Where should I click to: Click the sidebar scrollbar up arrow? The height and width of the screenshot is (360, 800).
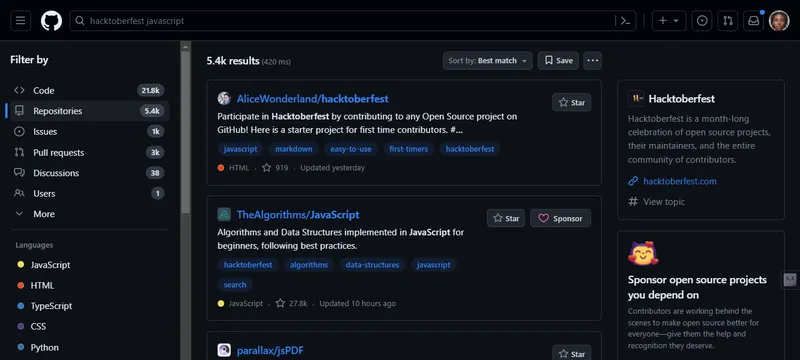(x=186, y=46)
